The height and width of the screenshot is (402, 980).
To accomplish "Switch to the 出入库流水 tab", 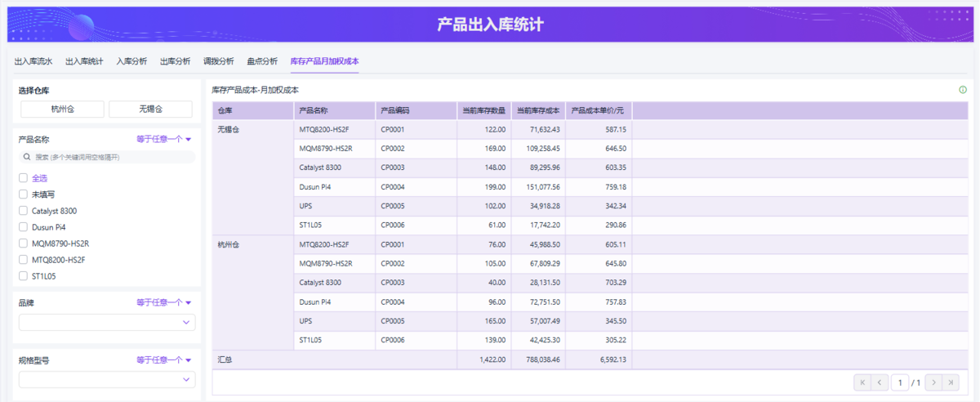I will click(33, 61).
